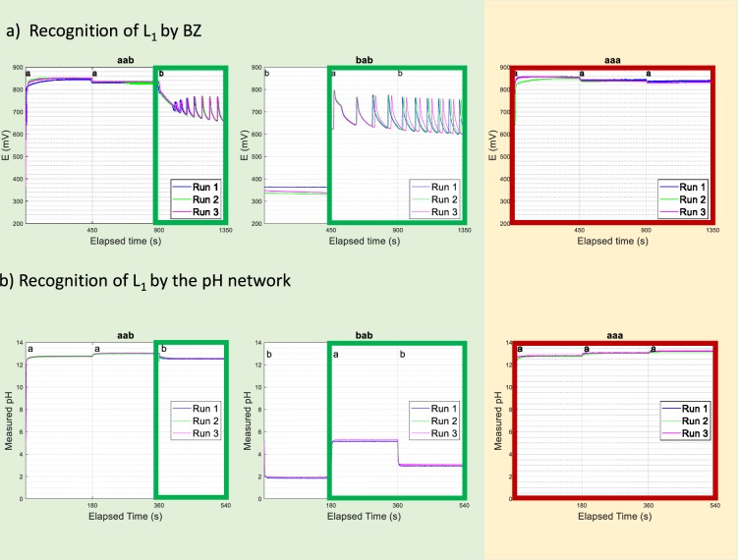
Task: Click Run 1 legend entry in pH aab plot
Action: pos(201,407)
